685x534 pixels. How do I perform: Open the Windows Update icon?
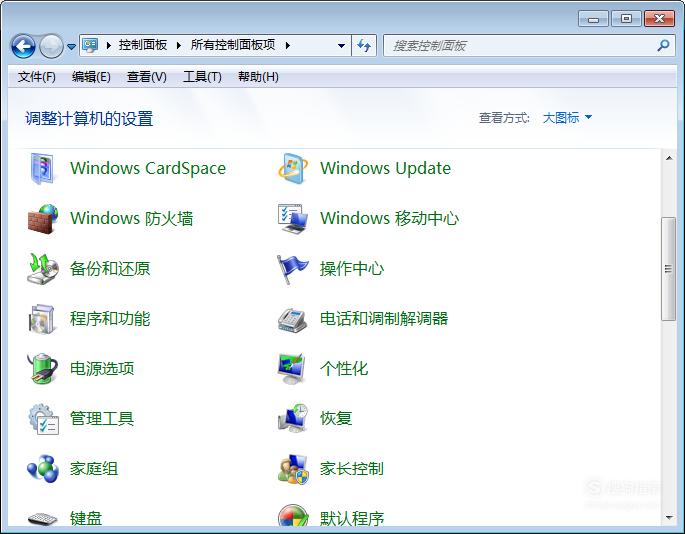click(x=292, y=168)
